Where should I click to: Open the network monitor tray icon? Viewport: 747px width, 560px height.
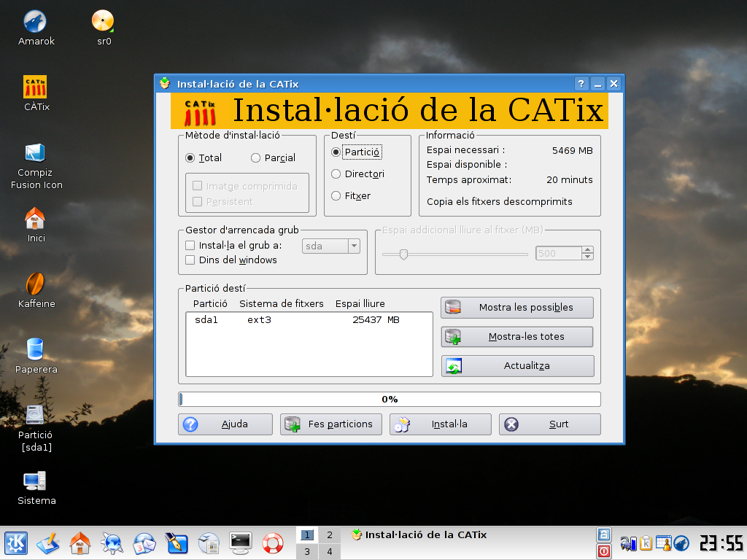(x=628, y=542)
